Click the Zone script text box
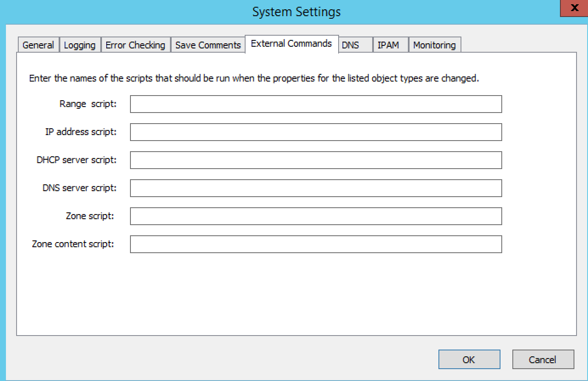 tap(316, 216)
